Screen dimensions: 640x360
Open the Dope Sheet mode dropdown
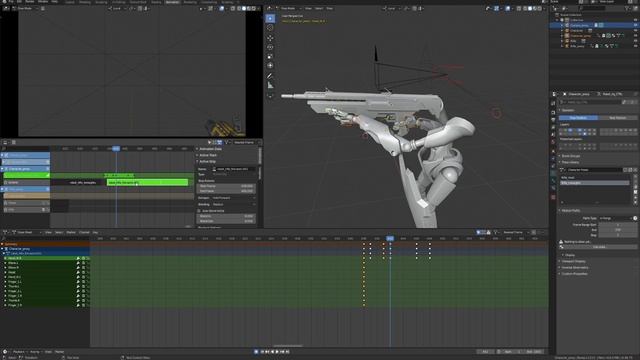coord(26,232)
